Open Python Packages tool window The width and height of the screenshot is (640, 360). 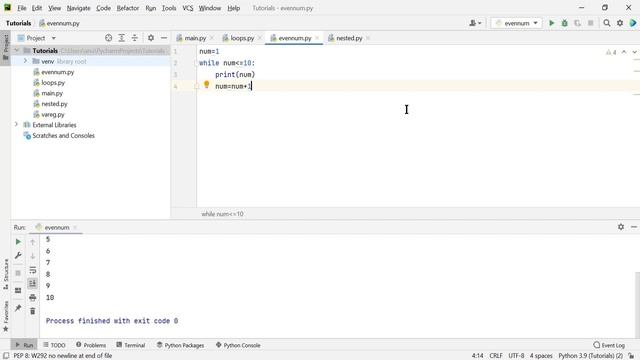[x=180, y=345]
